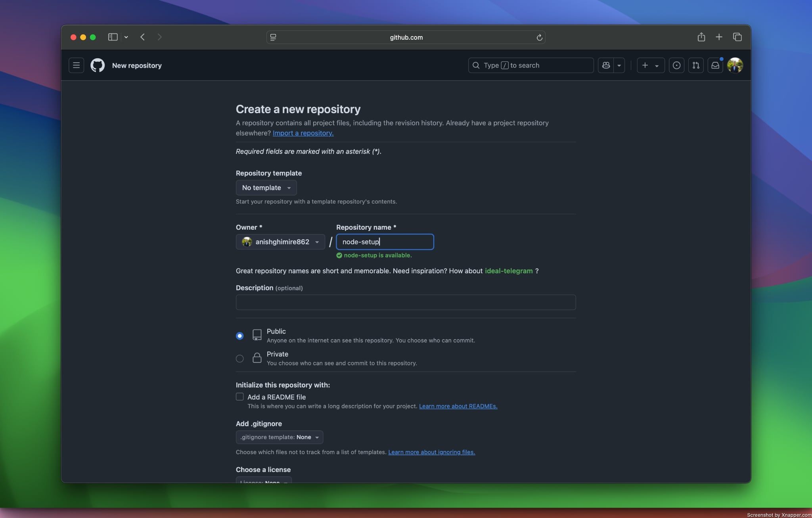This screenshot has width=812, height=518.
Task: Check notifications via the inbox icon
Action: pyautogui.click(x=715, y=65)
